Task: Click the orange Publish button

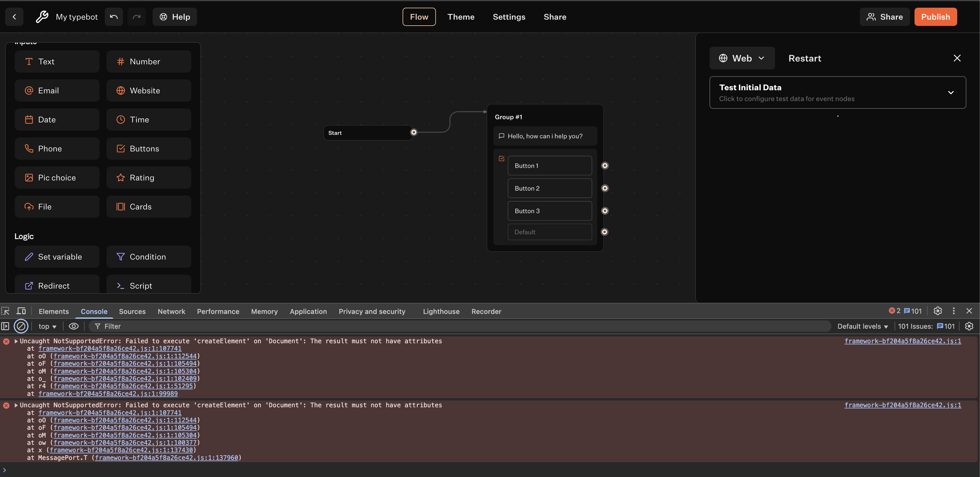Action: [x=935, y=17]
